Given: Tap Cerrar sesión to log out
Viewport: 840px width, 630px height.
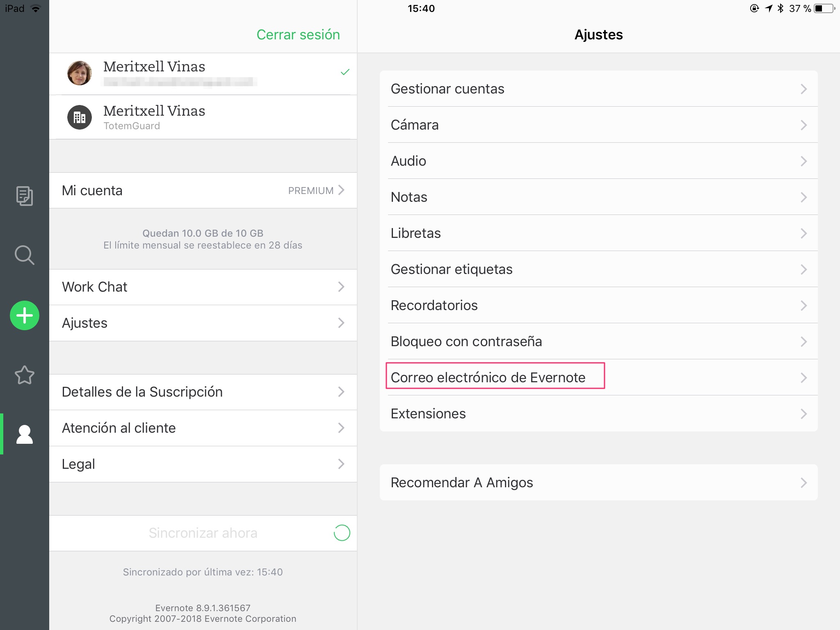Looking at the screenshot, I should click(298, 34).
